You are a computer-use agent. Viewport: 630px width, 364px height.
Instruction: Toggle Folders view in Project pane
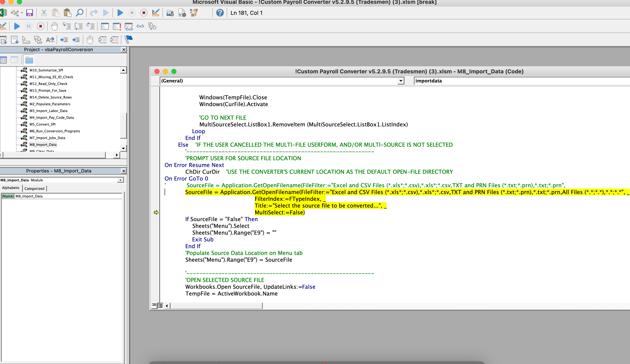pos(29,60)
